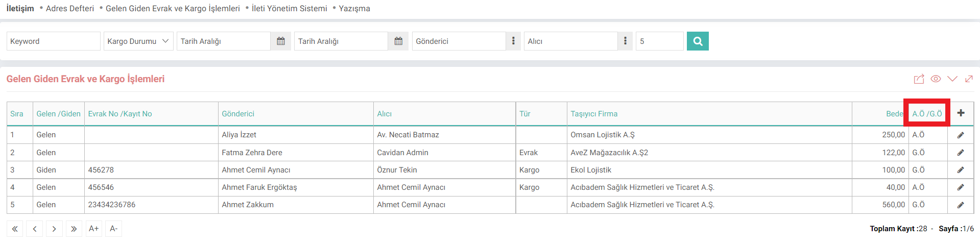Click the export share icon in panel header
Screen dimensions: 980x246
click(919, 79)
